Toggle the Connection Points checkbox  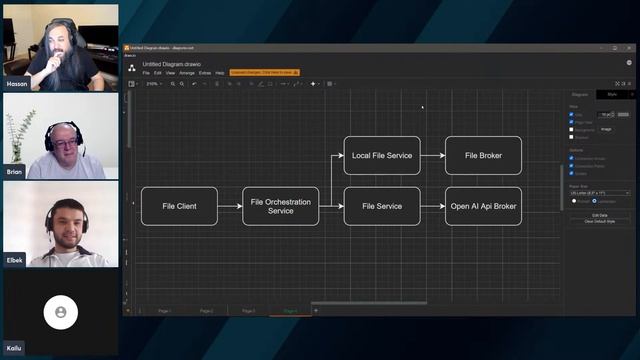pyautogui.click(x=571, y=166)
